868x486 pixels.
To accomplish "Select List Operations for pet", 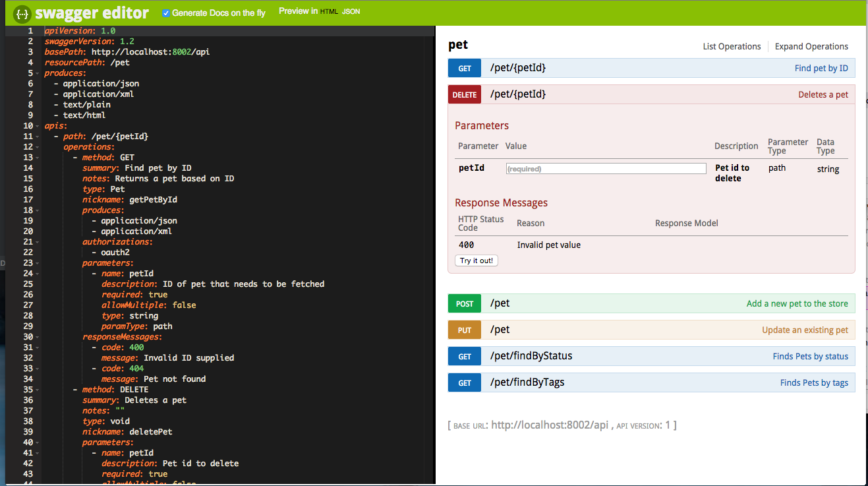I will 732,46.
